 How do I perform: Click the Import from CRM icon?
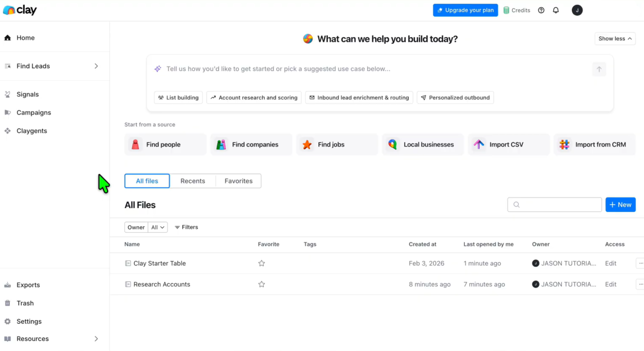[x=564, y=144]
